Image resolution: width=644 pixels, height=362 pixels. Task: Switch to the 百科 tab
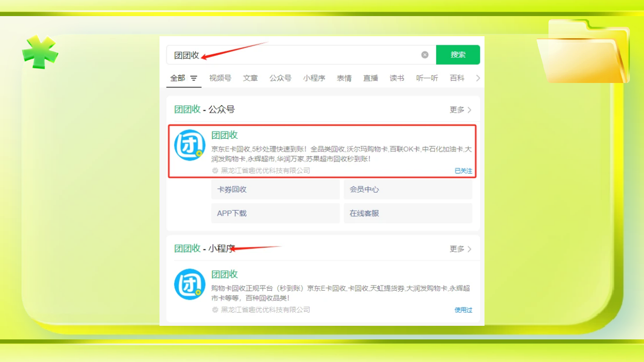[457, 78]
